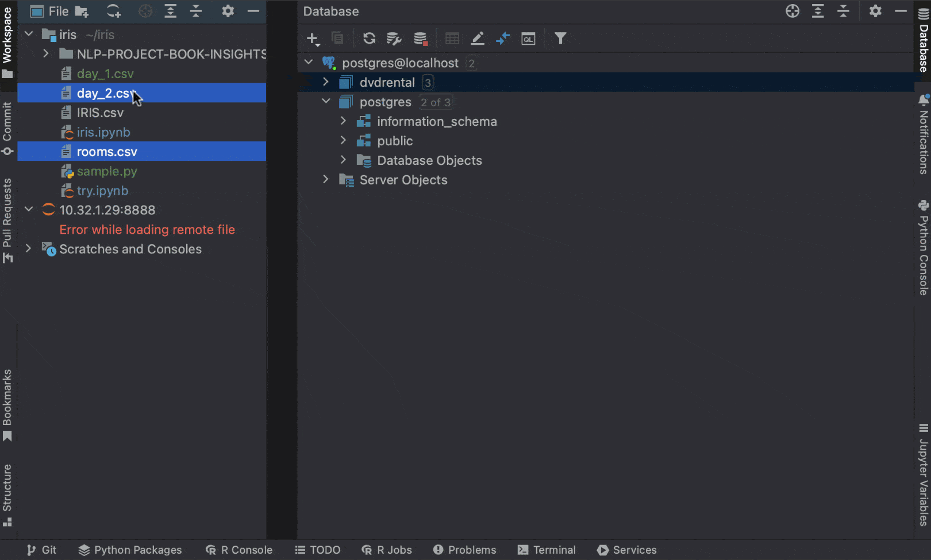Click the Refresh icon in Database toolbar

pyautogui.click(x=369, y=38)
